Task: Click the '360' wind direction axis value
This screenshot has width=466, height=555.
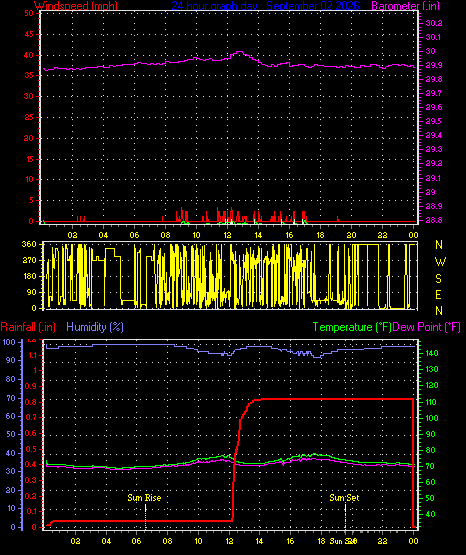Action: tap(29, 244)
